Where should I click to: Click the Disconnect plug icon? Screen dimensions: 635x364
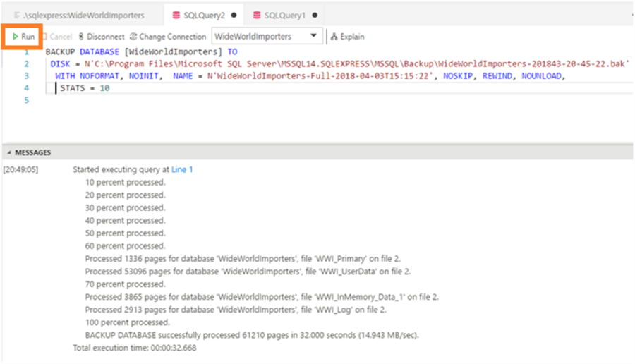[82, 37]
